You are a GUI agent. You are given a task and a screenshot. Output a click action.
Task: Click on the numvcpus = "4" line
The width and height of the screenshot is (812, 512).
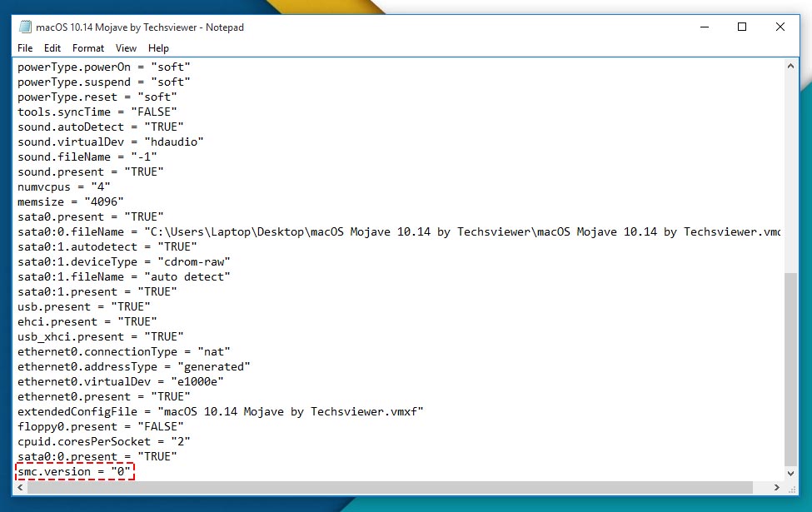point(64,186)
